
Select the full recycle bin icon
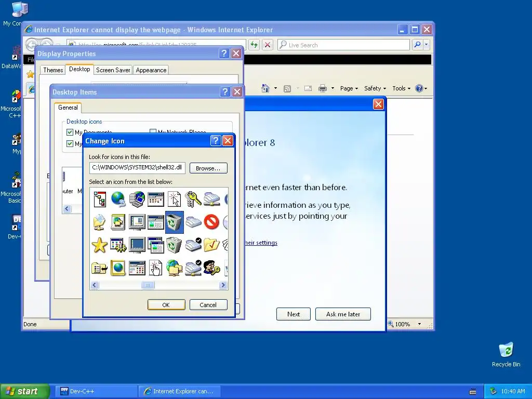(x=174, y=245)
